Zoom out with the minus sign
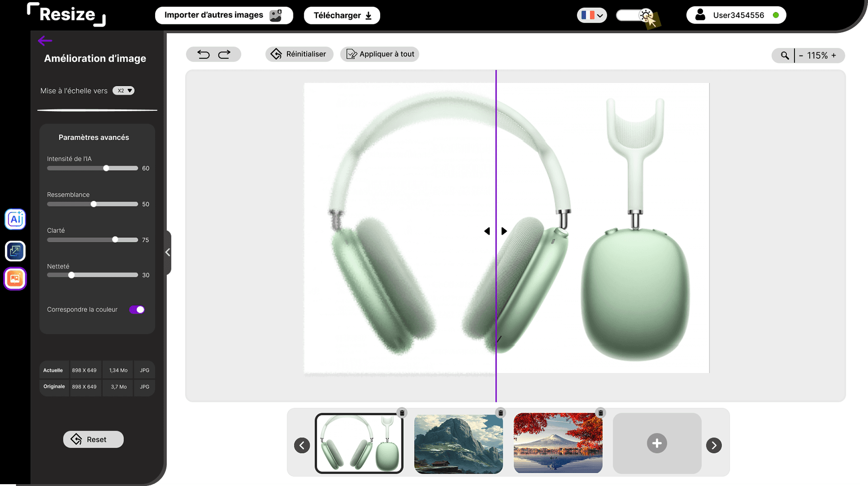This screenshot has height=486, width=868. pyautogui.click(x=801, y=55)
